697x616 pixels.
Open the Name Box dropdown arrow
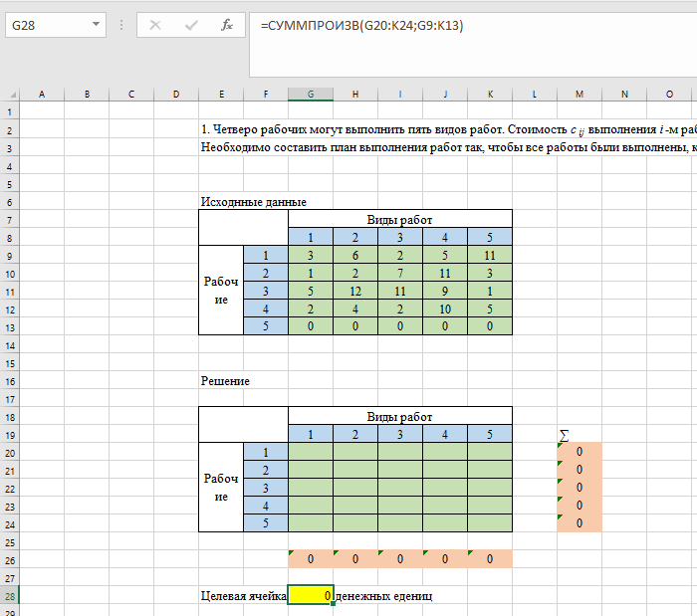pyautogui.click(x=96, y=25)
